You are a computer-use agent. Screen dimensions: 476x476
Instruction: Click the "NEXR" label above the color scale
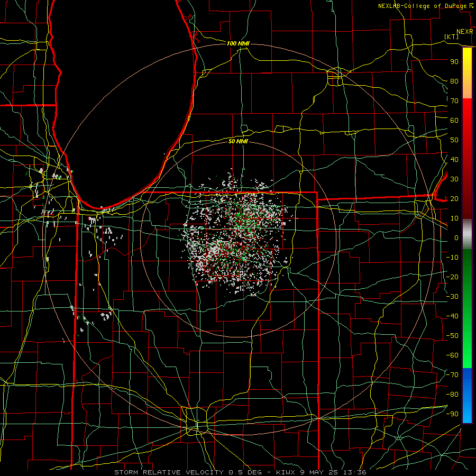[465, 32]
